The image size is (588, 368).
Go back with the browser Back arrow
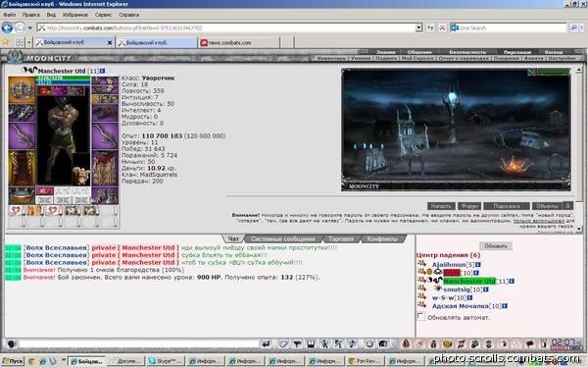click(x=7, y=27)
